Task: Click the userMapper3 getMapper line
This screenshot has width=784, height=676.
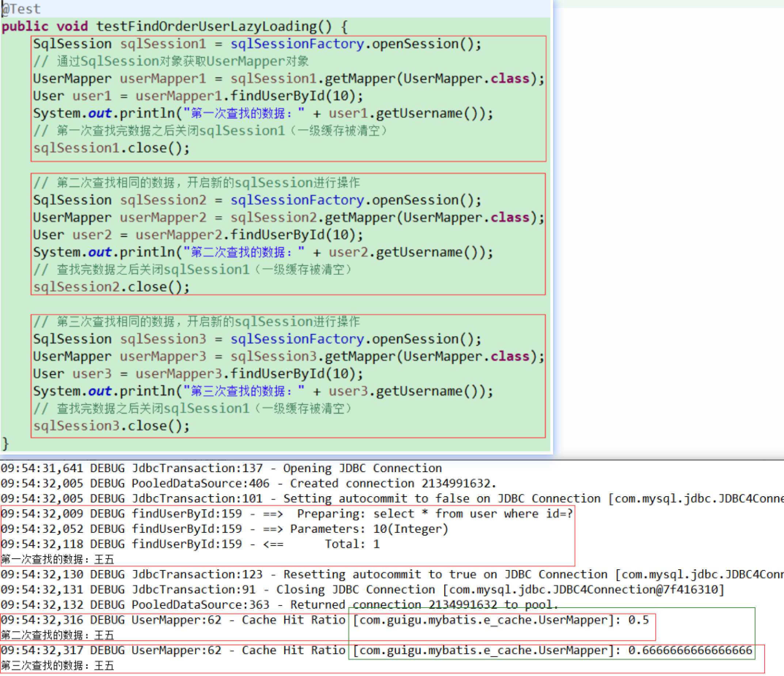Action: pos(288,357)
